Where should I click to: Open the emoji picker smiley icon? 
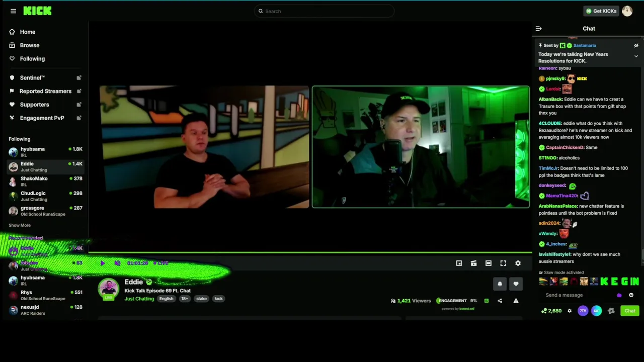[x=631, y=295]
